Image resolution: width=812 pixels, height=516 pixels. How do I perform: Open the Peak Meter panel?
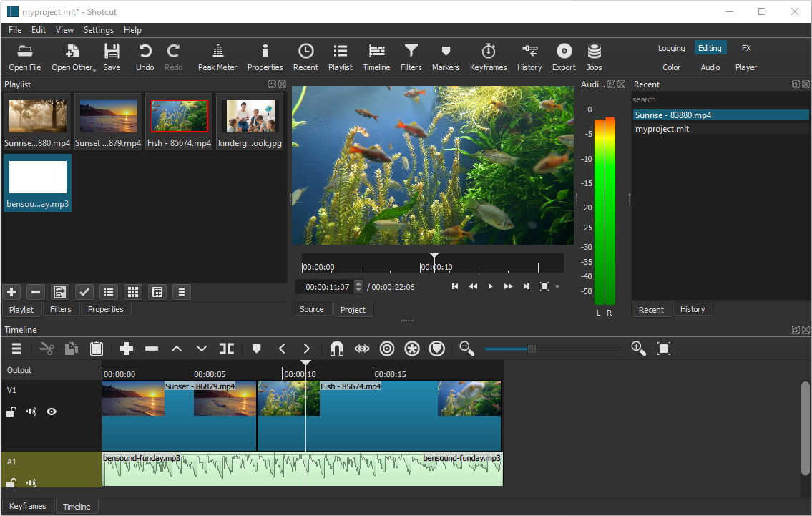pos(217,57)
